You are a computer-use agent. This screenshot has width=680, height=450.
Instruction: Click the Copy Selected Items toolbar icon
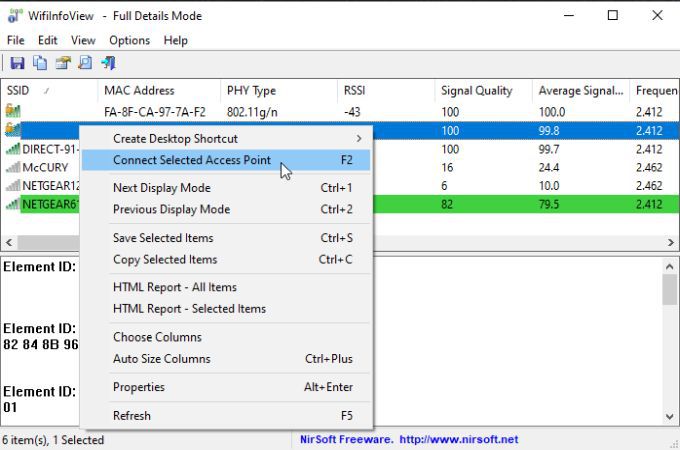coord(40,63)
